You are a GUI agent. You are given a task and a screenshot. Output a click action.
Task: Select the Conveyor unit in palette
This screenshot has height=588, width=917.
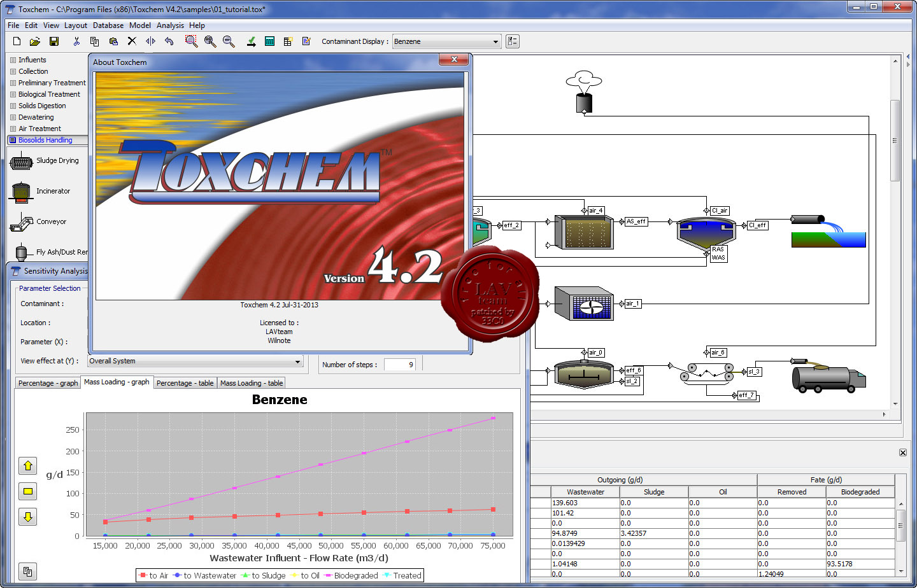click(x=38, y=222)
